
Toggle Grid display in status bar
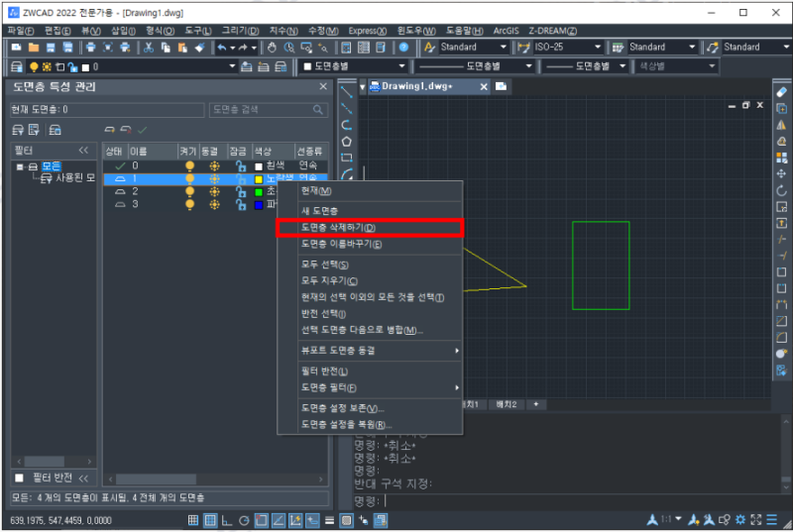[210, 520]
